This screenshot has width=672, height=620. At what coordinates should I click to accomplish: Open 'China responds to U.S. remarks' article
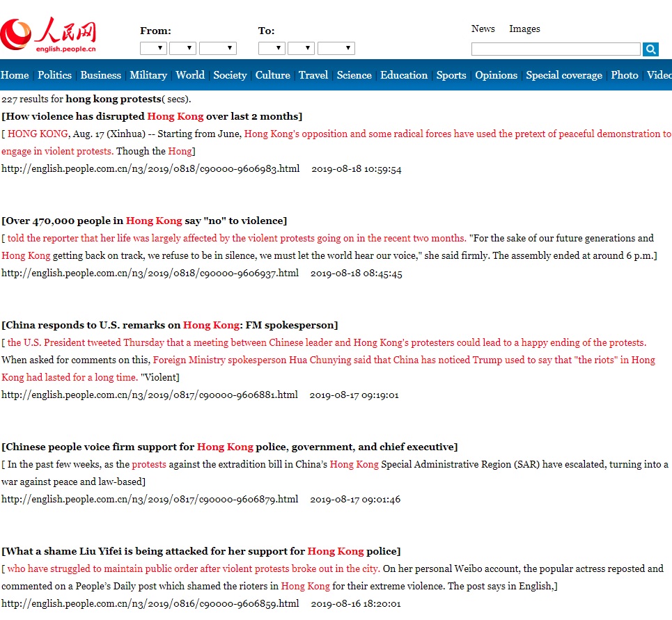tap(170, 326)
